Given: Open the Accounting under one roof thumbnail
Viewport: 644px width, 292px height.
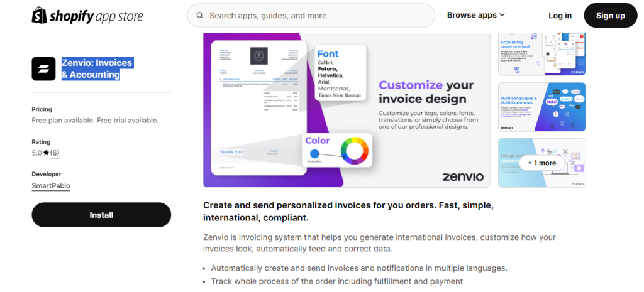Looking at the screenshot, I should (541, 54).
